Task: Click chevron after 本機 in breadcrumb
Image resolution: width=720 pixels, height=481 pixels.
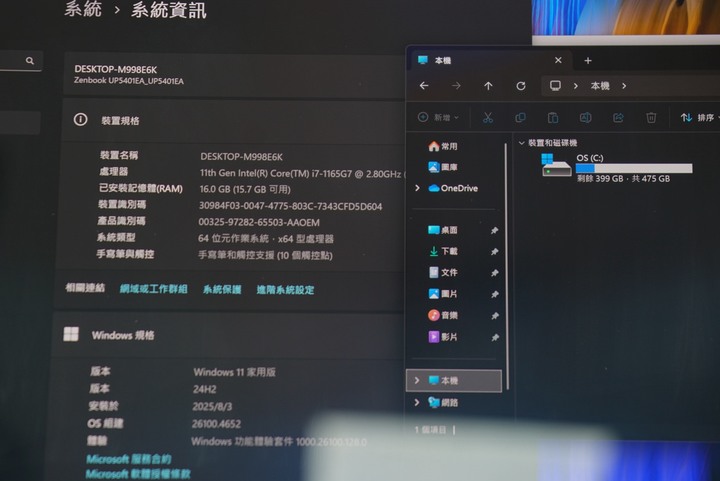Action: tap(624, 86)
